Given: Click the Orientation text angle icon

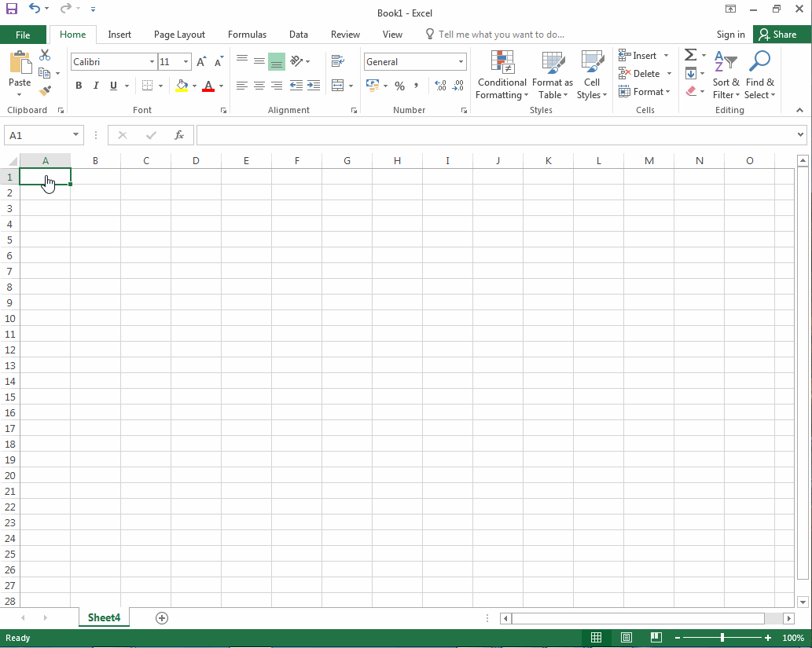Looking at the screenshot, I should 296,61.
